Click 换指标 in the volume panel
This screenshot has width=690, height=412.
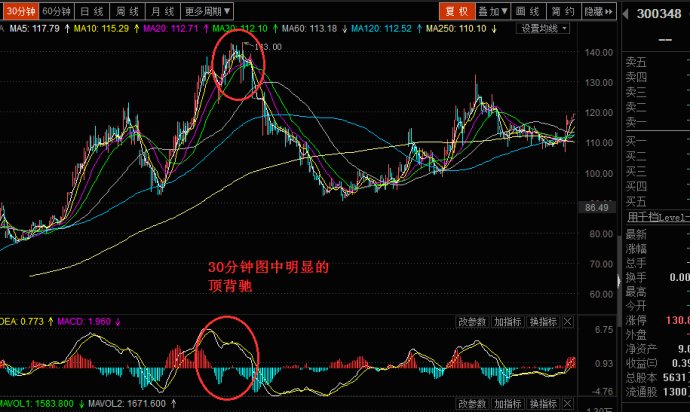[543, 404]
